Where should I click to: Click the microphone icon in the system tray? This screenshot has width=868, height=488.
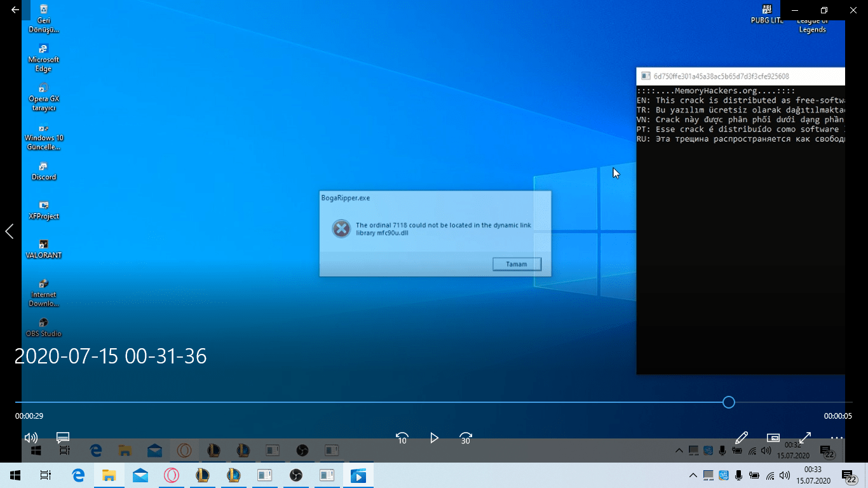tap(739, 475)
